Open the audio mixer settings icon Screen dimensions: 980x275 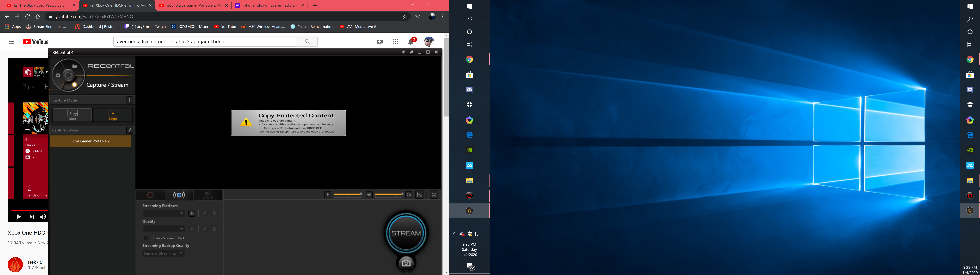[x=419, y=195]
